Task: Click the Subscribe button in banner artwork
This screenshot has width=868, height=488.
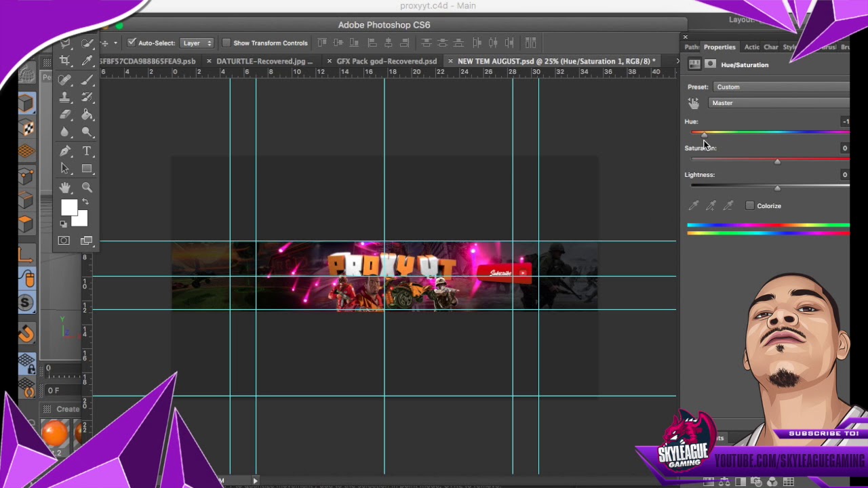Action: [x=505, y=273]
